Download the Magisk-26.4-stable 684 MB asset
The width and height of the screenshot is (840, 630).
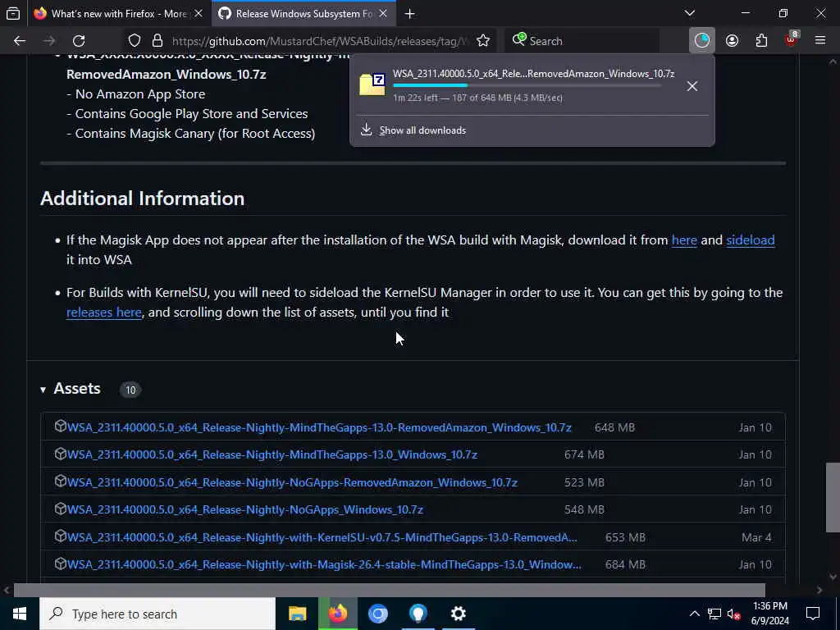tap(324, 564)
